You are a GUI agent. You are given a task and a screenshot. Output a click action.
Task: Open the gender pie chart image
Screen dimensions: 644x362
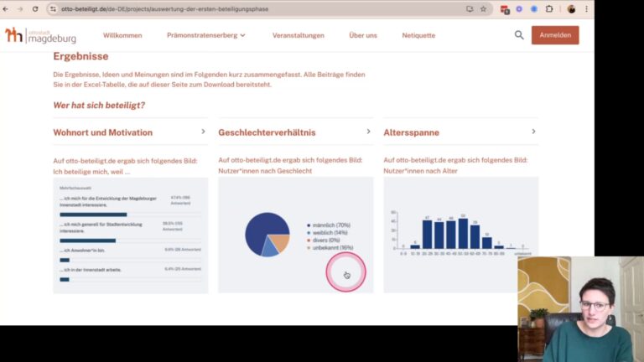296,235
